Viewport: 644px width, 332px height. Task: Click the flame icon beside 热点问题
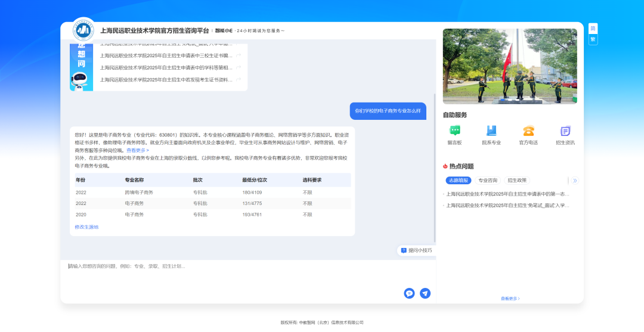coord(445,166)
